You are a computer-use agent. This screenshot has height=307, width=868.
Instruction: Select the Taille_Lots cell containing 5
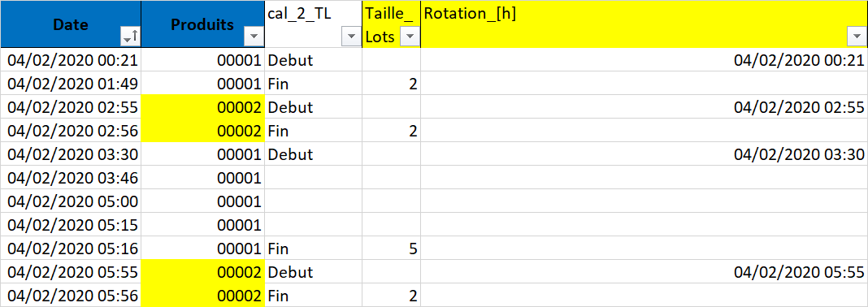pos(392,248)
